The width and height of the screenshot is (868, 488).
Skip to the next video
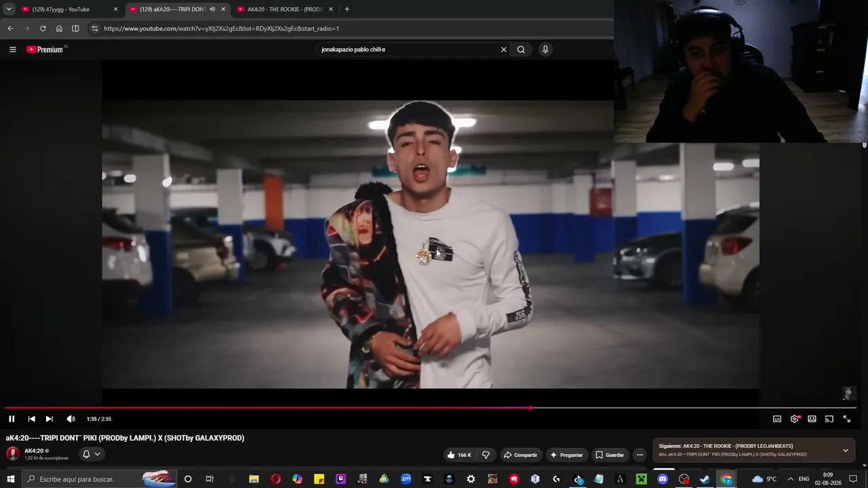click(x=49, y=419)
